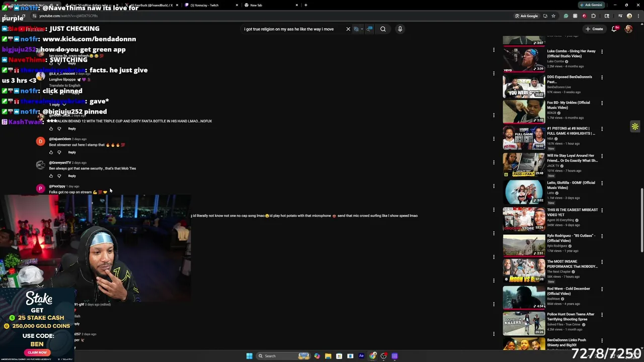Dislike the @DajuanOdom comment
644x362 pixels.
(59, 152)
